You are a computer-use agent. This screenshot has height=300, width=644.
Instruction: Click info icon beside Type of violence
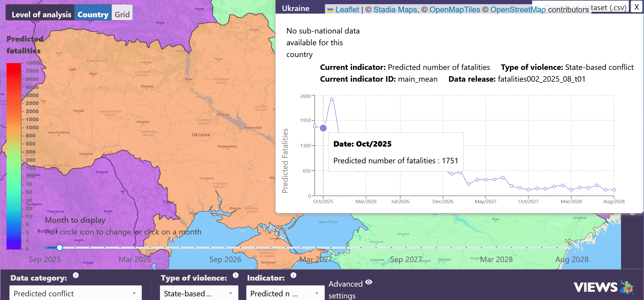tap(236, 275)
